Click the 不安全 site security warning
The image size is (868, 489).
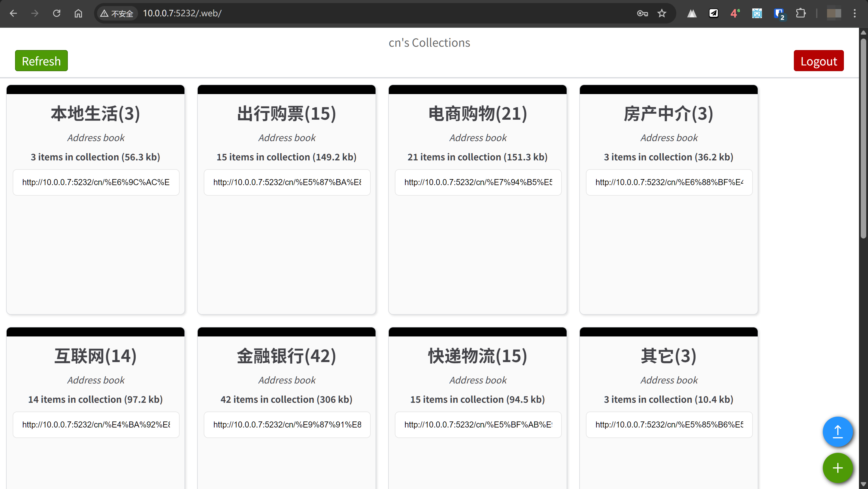click(x=117, y=14)
